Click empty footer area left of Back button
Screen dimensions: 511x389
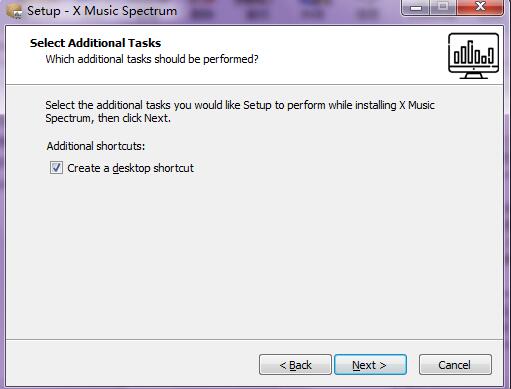pos(132,365)
